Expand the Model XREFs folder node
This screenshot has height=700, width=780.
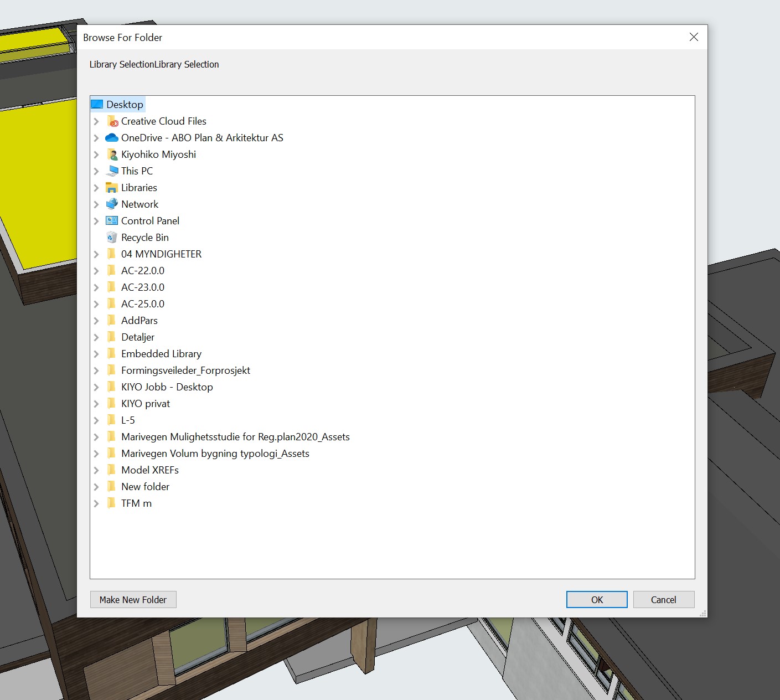point(96,470)
